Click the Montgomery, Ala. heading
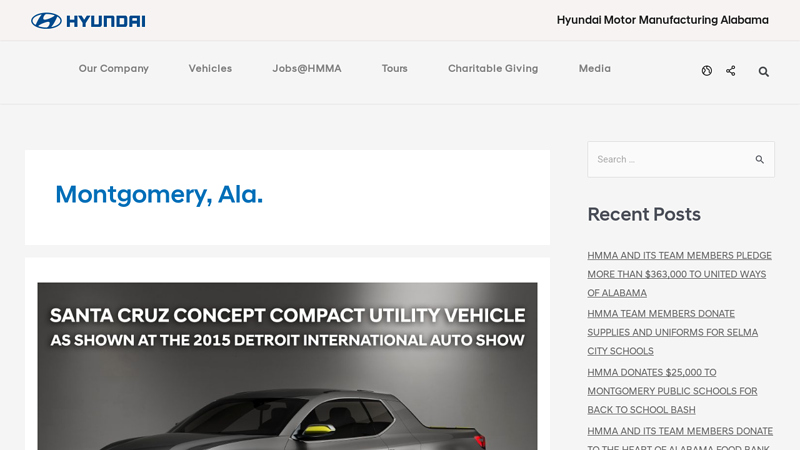The width and height of the screenshot is (800, 450). [x=159, y=195]
